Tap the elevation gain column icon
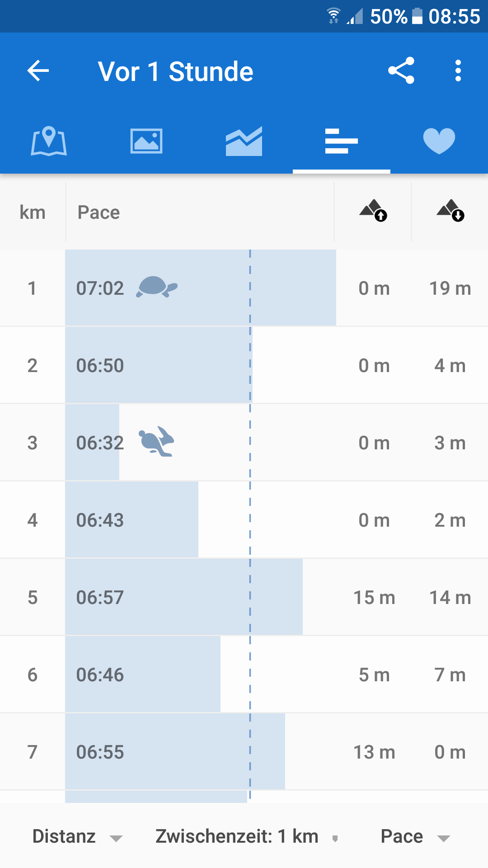The width and height of the screenshot is (488, 868). (373, 211)
